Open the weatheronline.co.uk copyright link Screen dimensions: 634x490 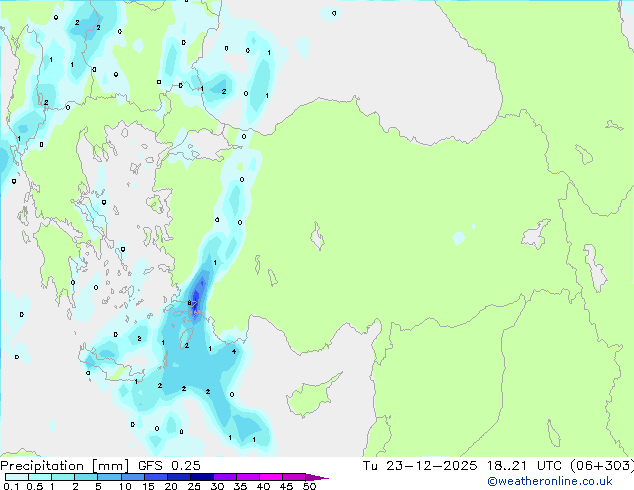[x=550, y=481]
